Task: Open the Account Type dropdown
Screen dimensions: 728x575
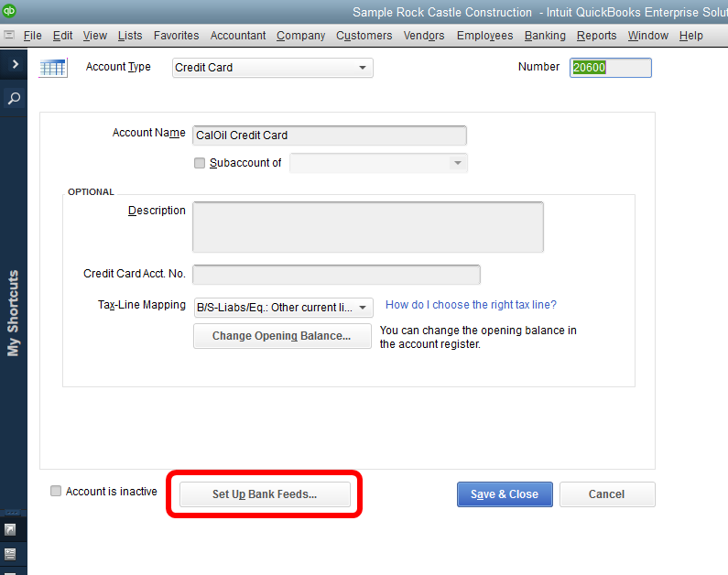Action: 273,68
